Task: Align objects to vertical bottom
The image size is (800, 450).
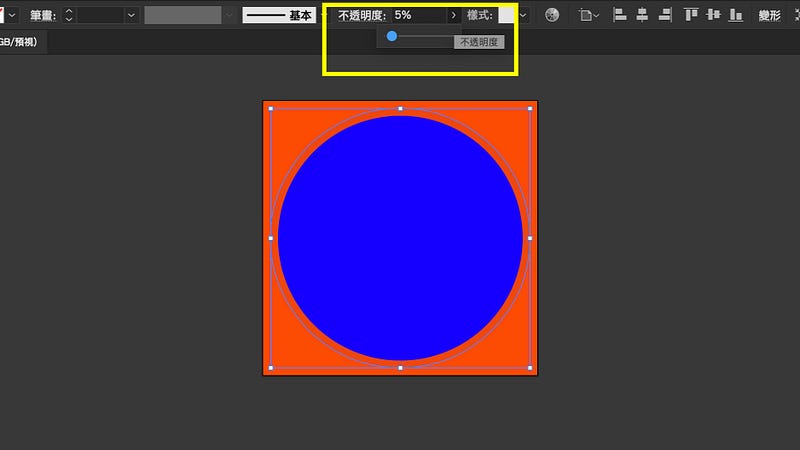Action: pos(736,15)
